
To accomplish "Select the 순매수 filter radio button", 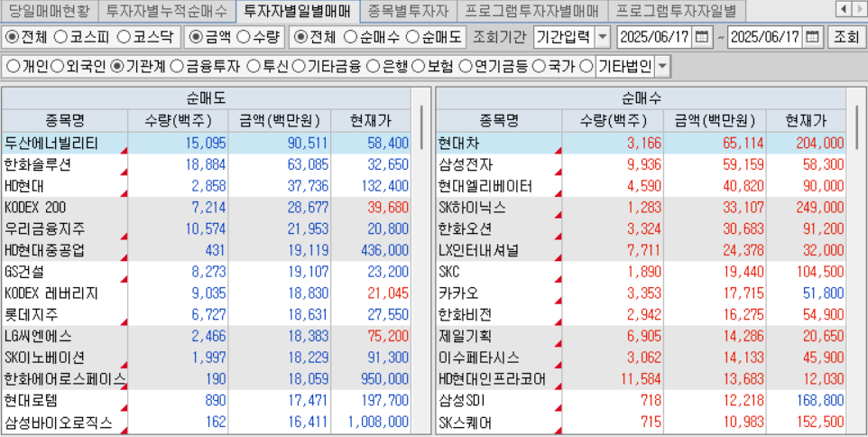I will (x=350, y=37).
